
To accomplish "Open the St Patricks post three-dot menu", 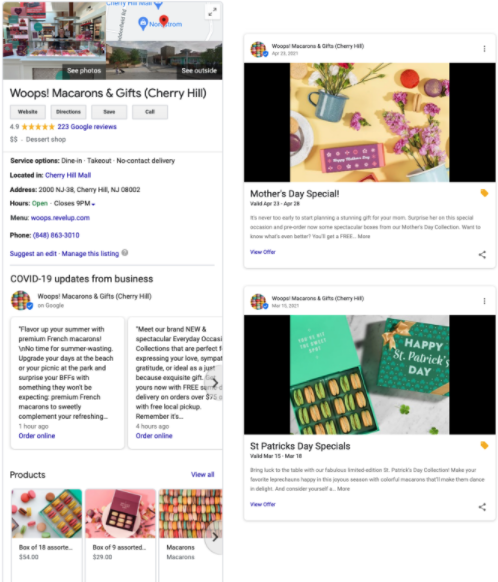I will coord(484,301).
